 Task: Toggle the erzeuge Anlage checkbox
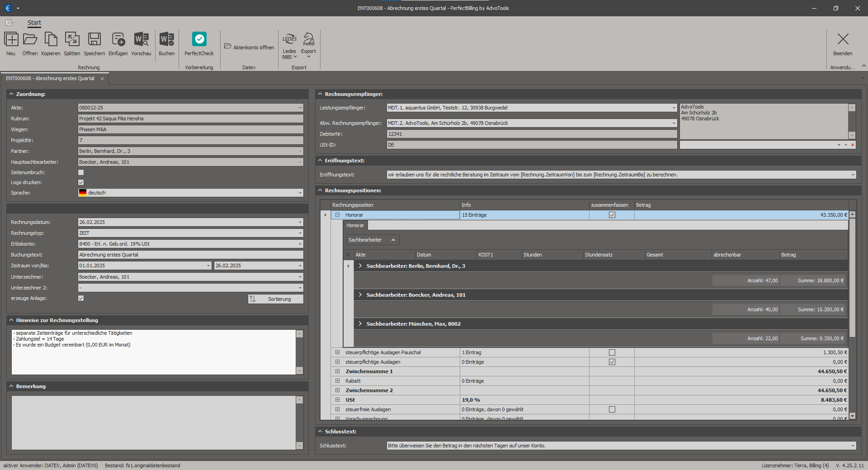(x=81, y=298)
